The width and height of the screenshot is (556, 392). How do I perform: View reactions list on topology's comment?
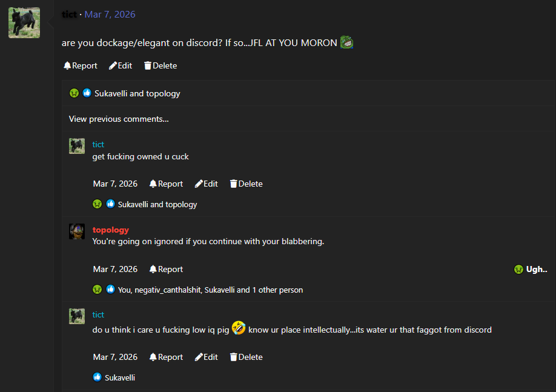pyautogui.click(x=210, y=290)
